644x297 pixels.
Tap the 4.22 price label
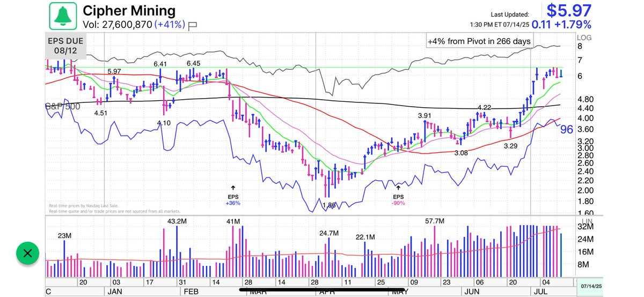485,108
